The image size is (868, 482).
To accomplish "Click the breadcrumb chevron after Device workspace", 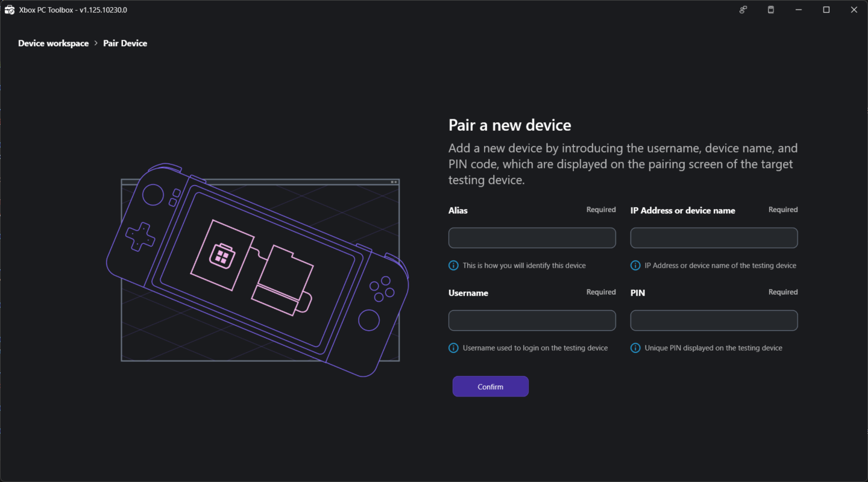I will click(96, 43).
